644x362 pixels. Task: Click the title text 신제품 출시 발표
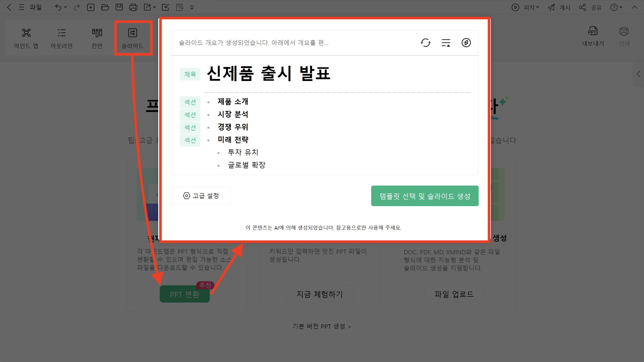pos(269,74)
